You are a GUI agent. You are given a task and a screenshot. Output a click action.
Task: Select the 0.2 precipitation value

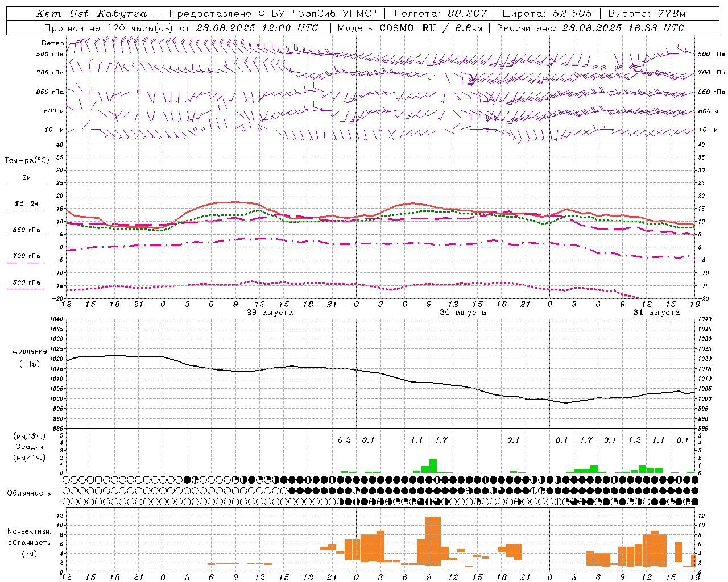[x=344, y=440]
